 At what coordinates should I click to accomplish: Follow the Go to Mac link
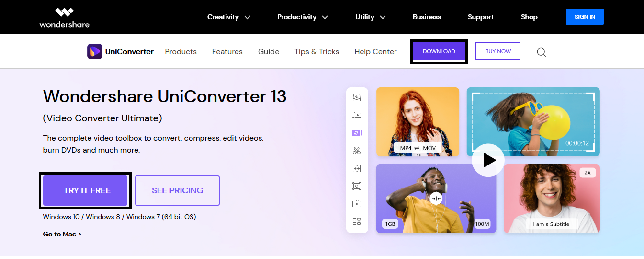tap(62, 234)
